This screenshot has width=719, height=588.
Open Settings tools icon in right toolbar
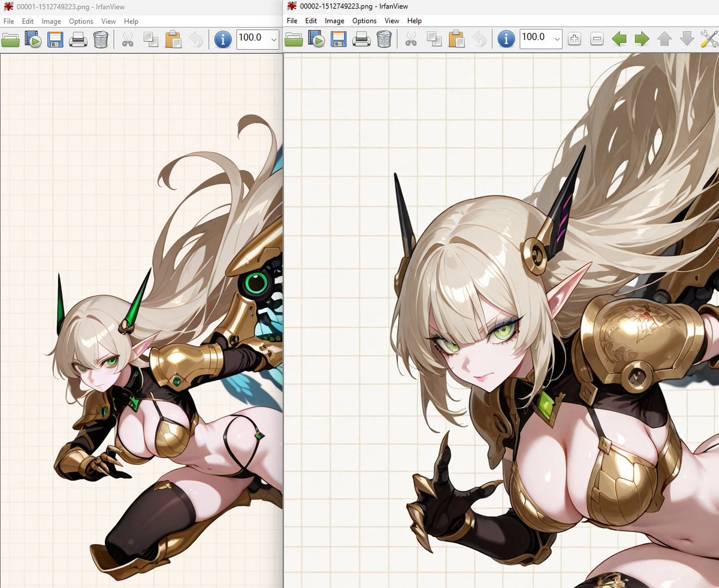[x=709, y=40]
